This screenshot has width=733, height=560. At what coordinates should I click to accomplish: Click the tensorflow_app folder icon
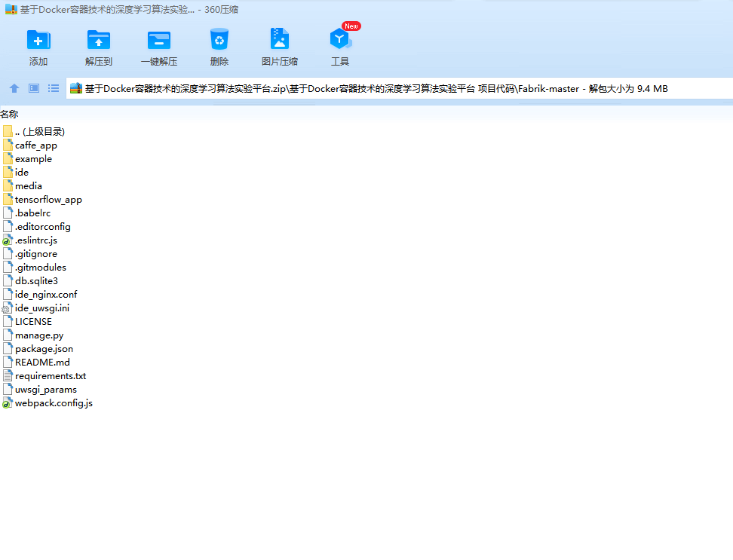8,199
